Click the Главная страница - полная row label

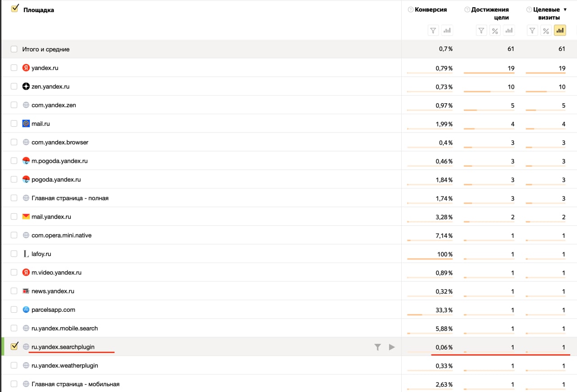click(x=70, y=198)
